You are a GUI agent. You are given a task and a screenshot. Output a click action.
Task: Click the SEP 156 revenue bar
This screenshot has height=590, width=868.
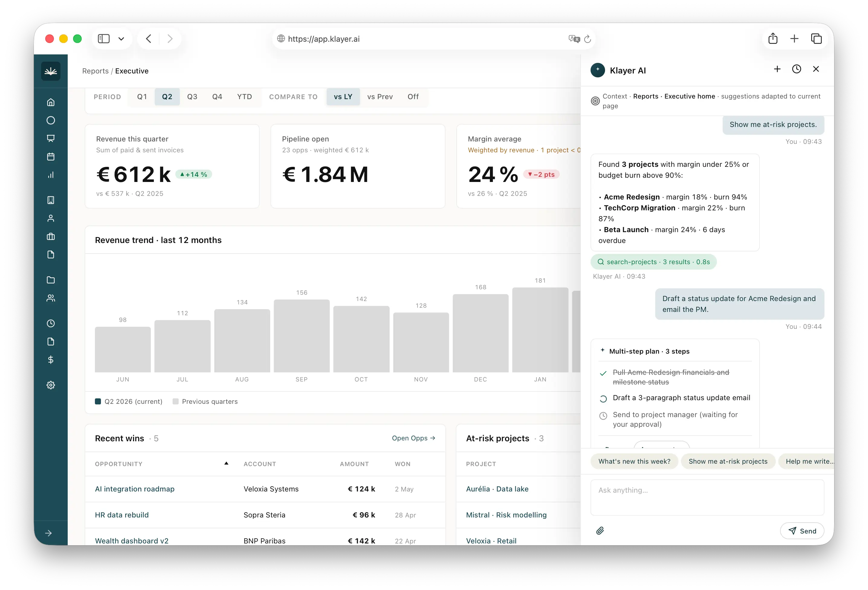[301, 336]
